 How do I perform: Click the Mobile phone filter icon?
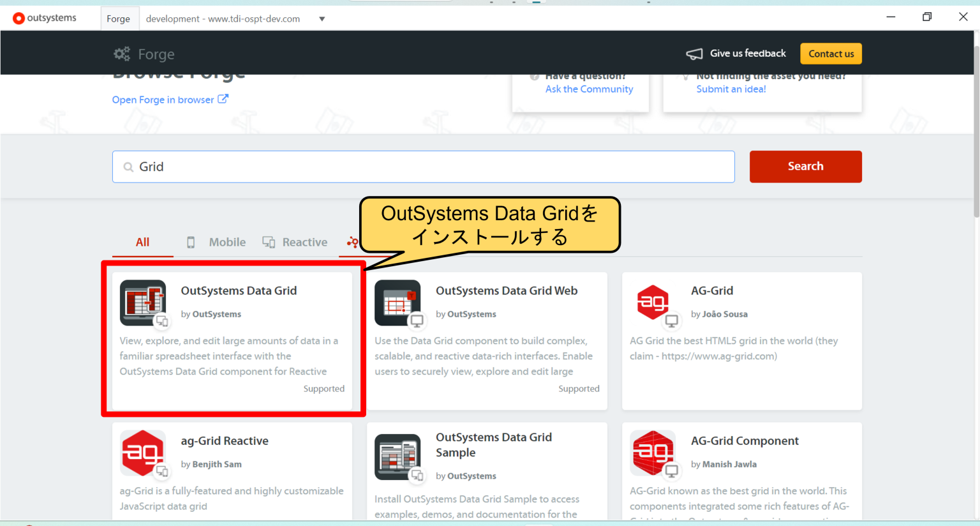[191, 242]
